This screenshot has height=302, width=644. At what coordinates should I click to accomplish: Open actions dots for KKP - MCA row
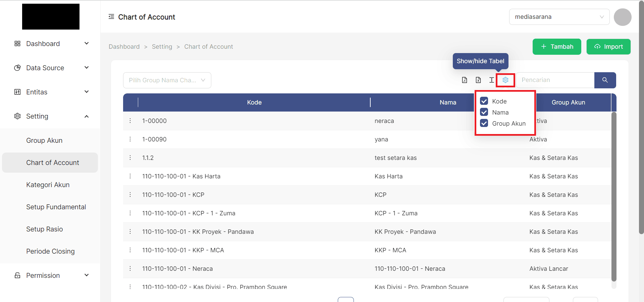(x=130, y=250)
